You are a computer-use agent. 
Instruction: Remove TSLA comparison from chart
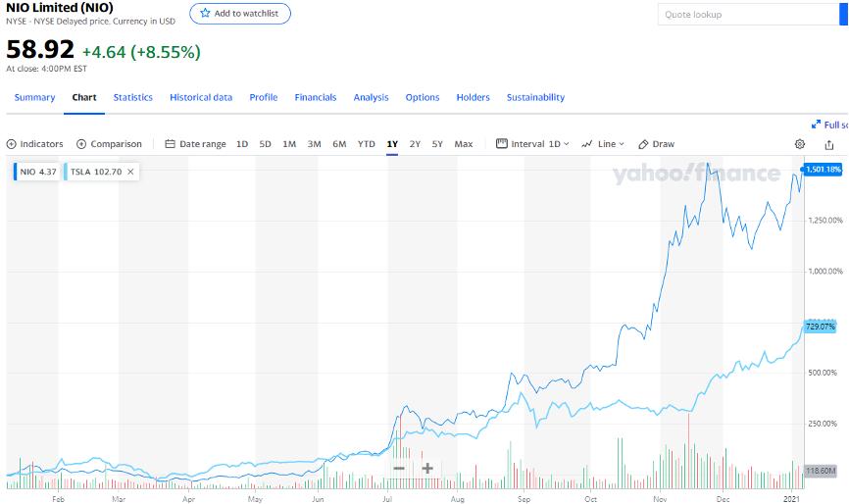tap(130, 172)
